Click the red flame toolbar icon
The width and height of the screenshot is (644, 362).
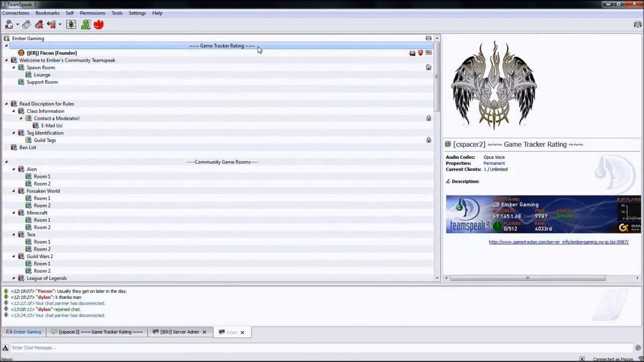pyautogui.click(x=99, y=24)
